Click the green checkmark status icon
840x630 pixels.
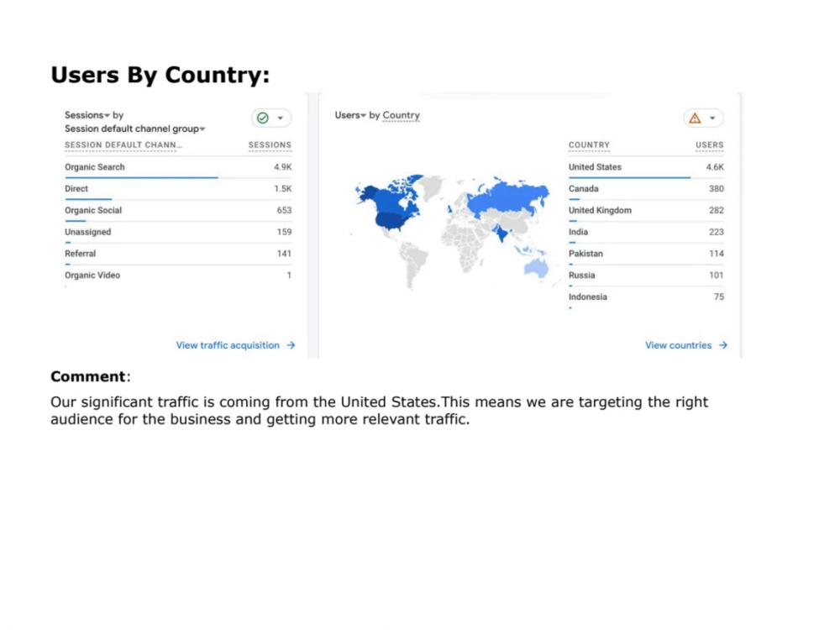[262, 118]
